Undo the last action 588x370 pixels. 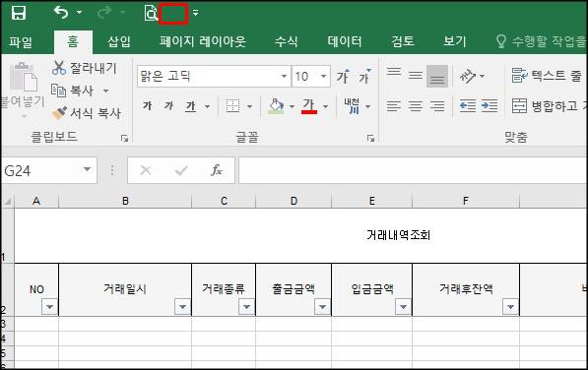pos(61,13)
